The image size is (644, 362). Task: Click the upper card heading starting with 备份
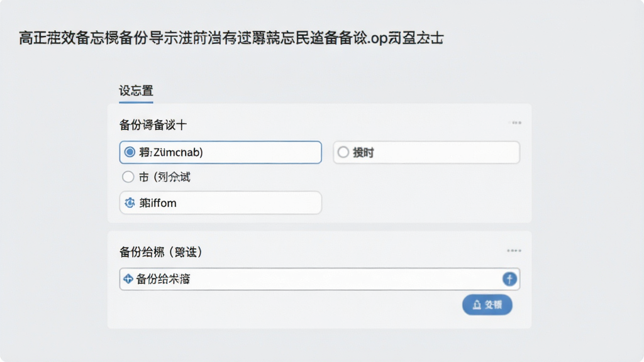153,125
